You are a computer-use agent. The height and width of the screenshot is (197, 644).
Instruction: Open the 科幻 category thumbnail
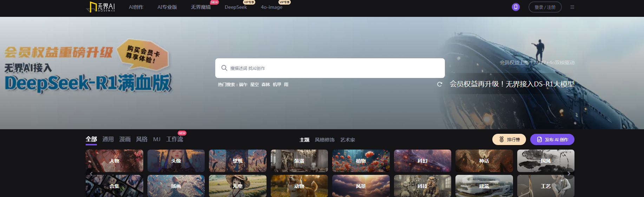coord(422,161)
